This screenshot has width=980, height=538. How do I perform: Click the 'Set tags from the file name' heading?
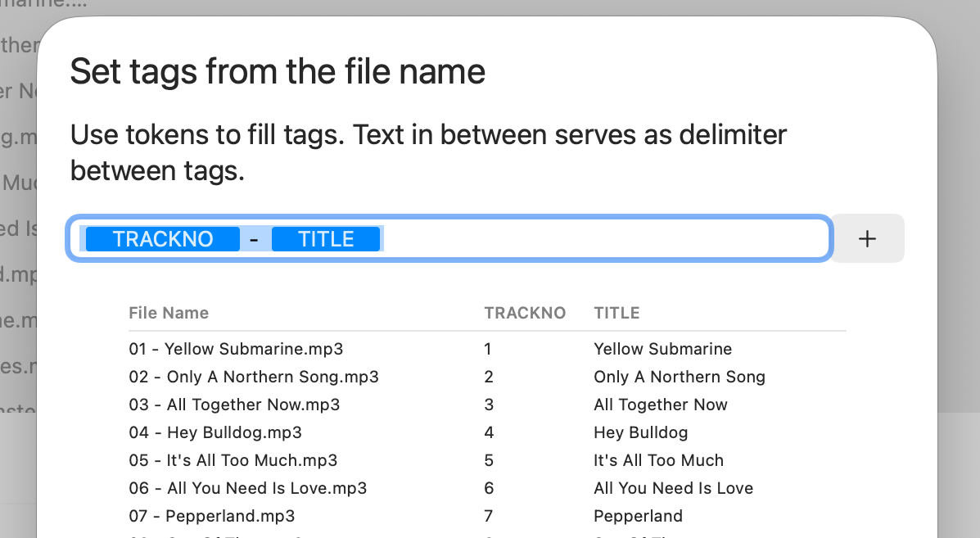click(x=278, y=72)
